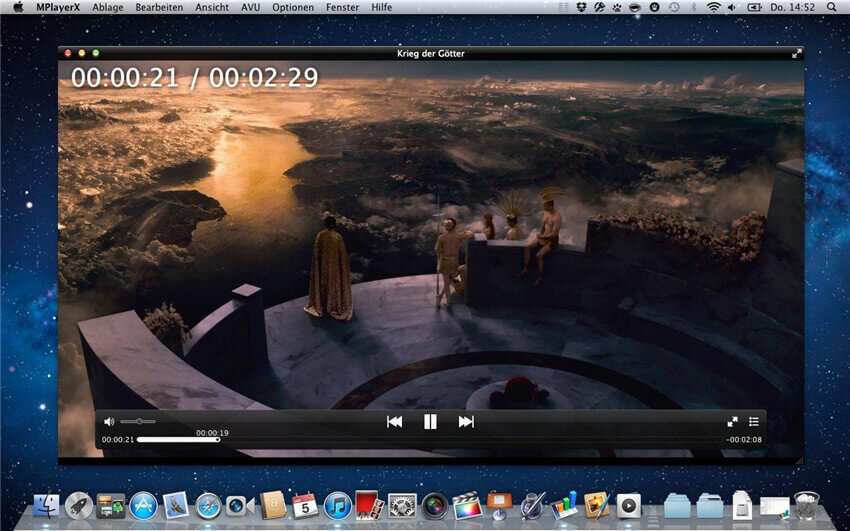Screen dimensions: 850x531
Task: Skip to the next track
Action: point(466,422)
